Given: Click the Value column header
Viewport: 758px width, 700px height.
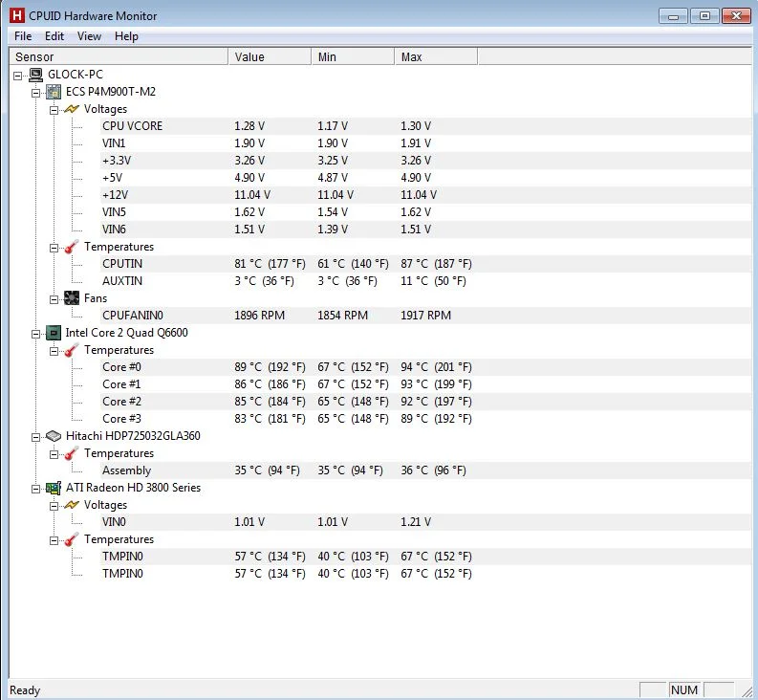Looking at the screenshot, I should (x=270, y=56).
